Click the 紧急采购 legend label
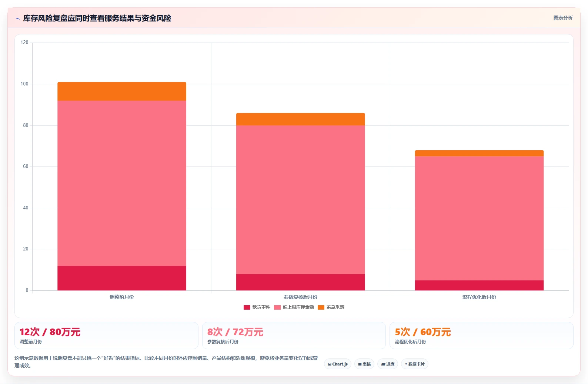The image size is (588, 384). click(x=335, y=307)
